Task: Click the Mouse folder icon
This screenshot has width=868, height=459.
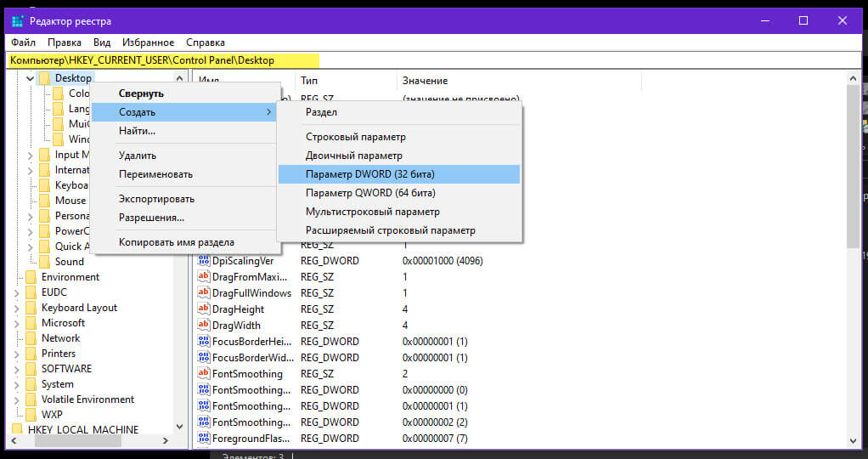Action: (x=45, y=201)
